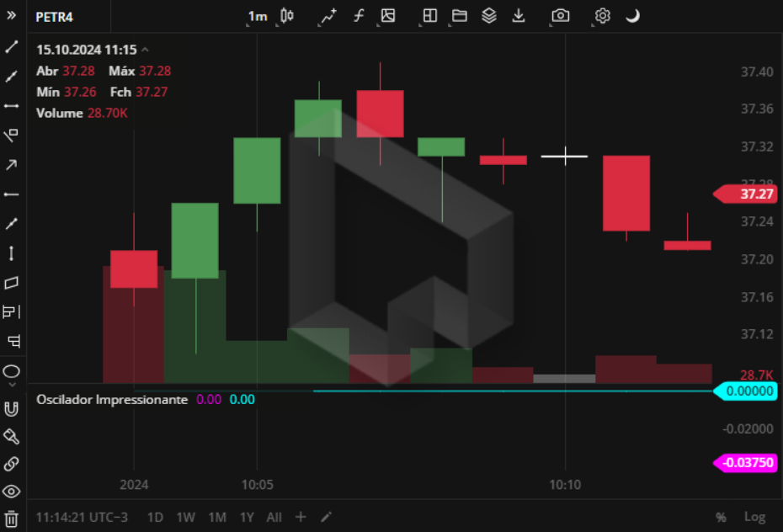Open the saved charts folder icon

(460, 16)
